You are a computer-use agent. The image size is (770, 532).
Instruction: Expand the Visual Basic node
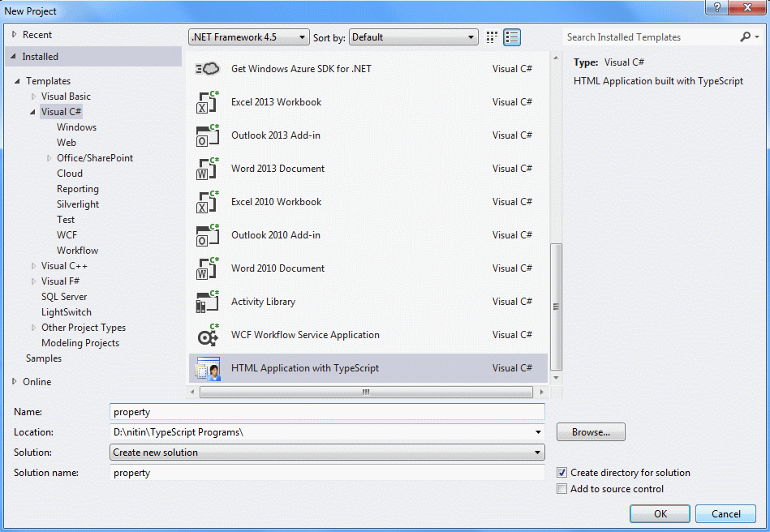(33, 97)
